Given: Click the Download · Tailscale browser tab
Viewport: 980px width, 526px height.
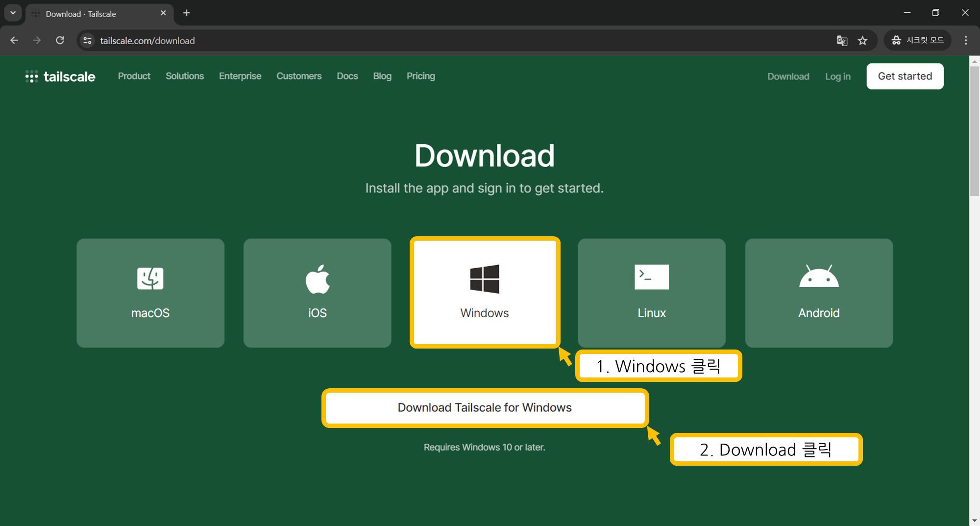Looking at the screenshot, I should (99, 14).
